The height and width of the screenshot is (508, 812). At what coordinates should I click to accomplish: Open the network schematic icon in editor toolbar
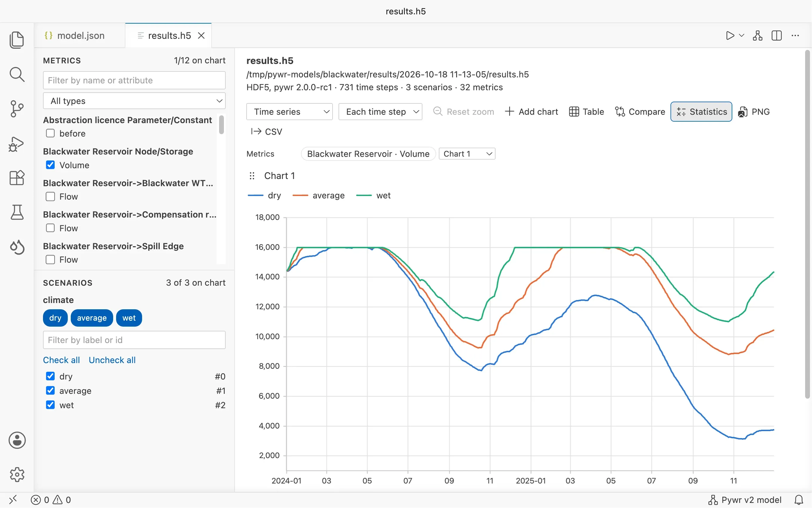coord(758,36)
